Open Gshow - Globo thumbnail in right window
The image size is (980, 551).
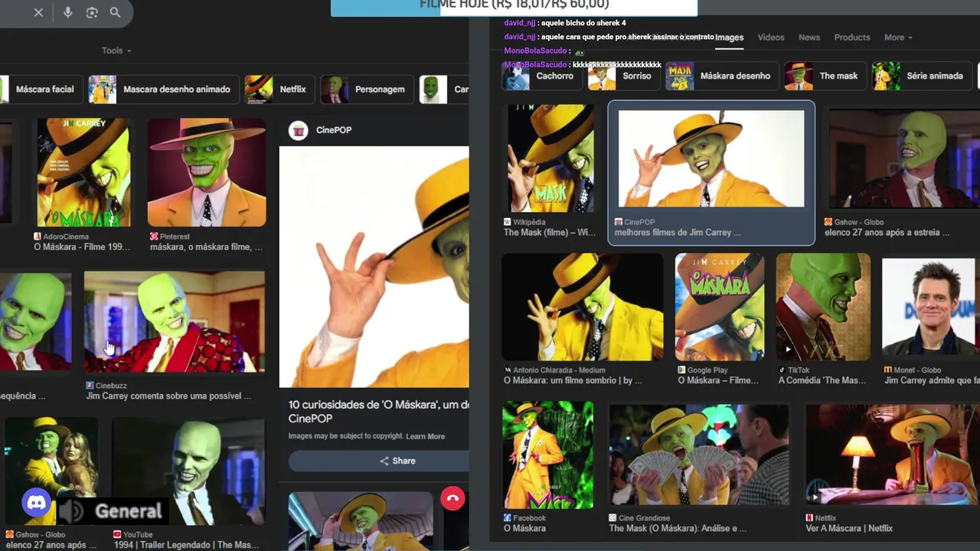click(x=904, y=158)
